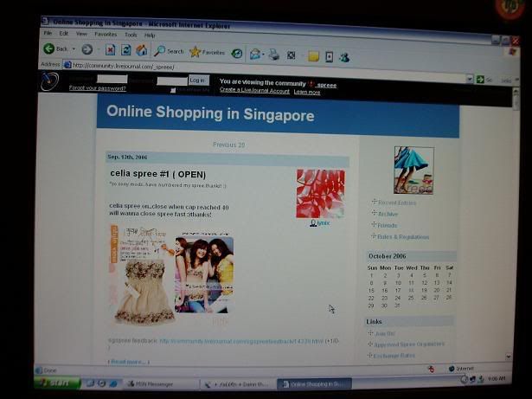This screenshot has height=399, width=532.
Task: Click the Learn more link
Action: [307, 92]
